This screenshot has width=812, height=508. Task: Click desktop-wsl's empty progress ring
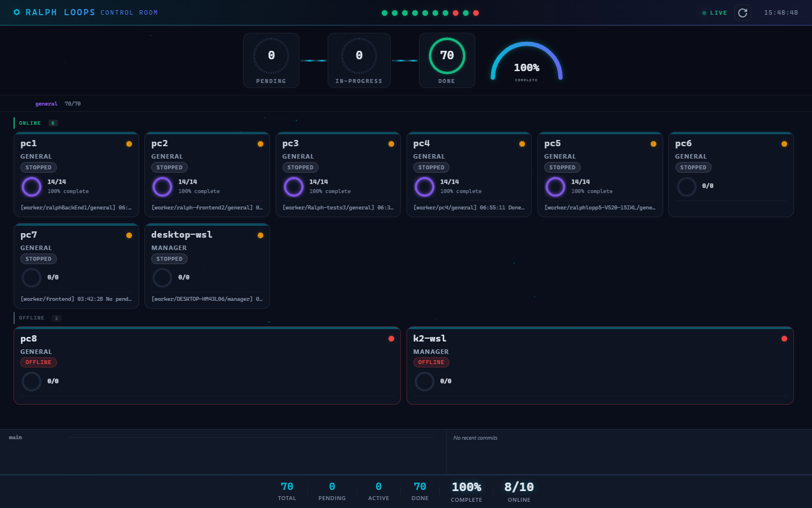pyautogui.click(x=162, y=278)
